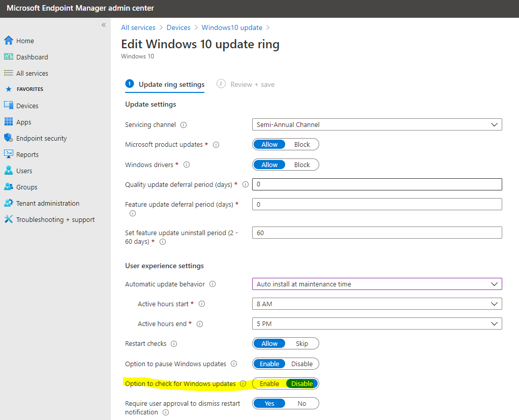Click the Home icon in sidebar
This screenshot has height=420, width=519.
[x=9, y=40]
